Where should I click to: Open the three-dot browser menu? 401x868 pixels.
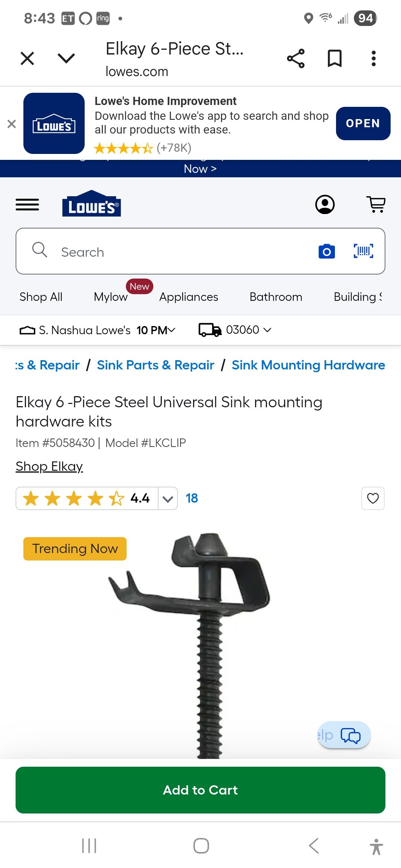[x=374, y=59]
